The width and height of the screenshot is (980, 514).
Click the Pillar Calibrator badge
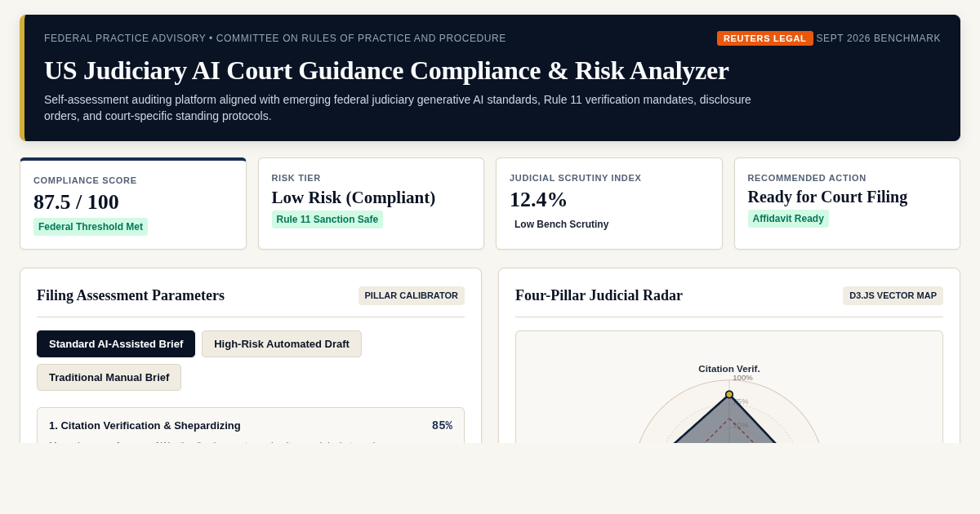(412, 295)
